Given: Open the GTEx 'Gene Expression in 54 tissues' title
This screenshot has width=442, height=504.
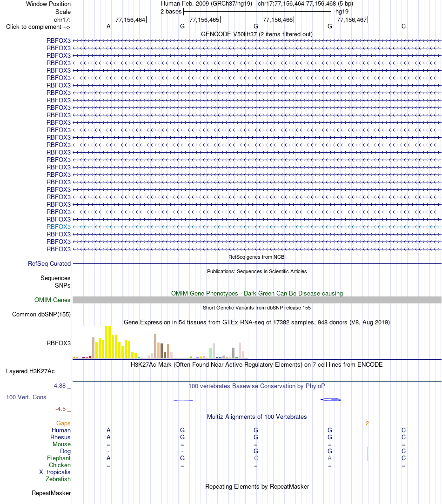Looking at the screenshot, I should coord(256,322).
